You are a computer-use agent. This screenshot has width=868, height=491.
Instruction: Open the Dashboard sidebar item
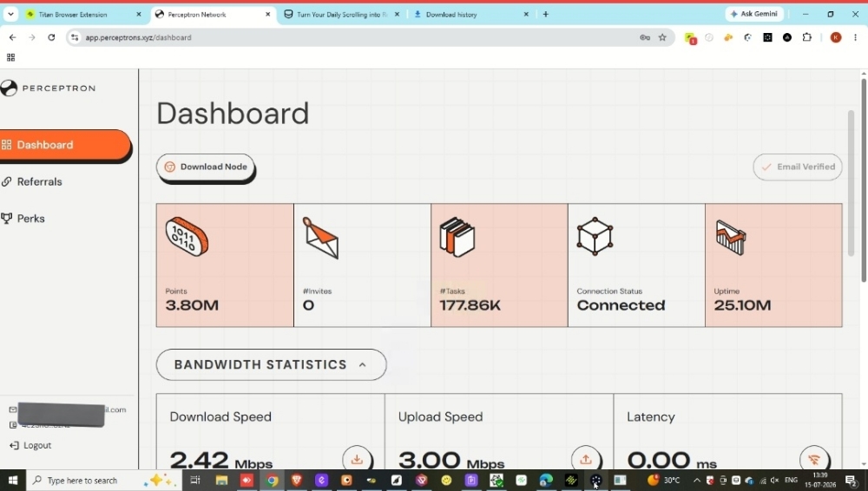click(65, 145)
